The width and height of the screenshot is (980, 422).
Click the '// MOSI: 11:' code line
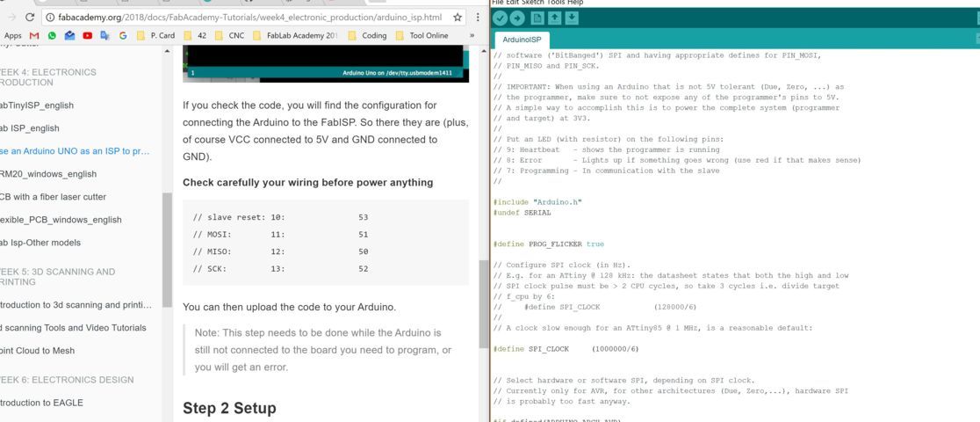tap(281, 234)
